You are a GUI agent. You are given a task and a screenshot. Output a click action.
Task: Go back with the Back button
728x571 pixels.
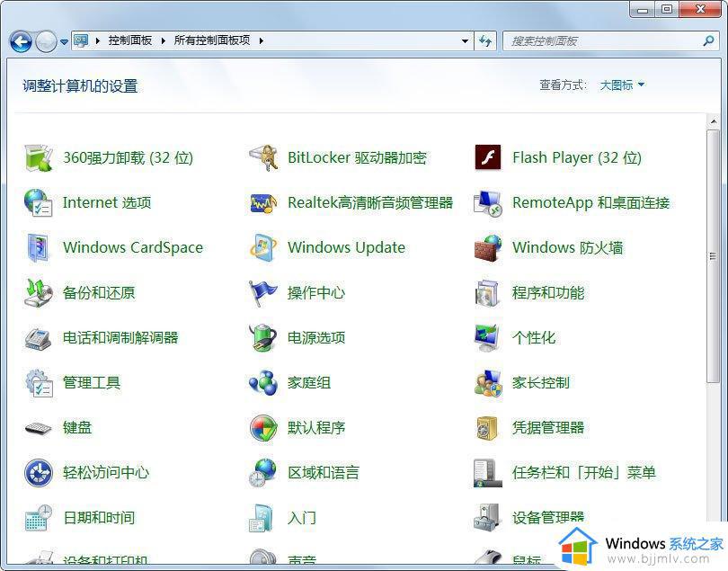pyautogui.click(x=21, y=42)
